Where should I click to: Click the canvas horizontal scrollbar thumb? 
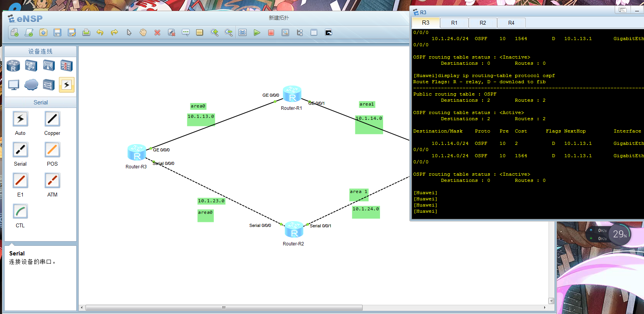pos(224,307)
